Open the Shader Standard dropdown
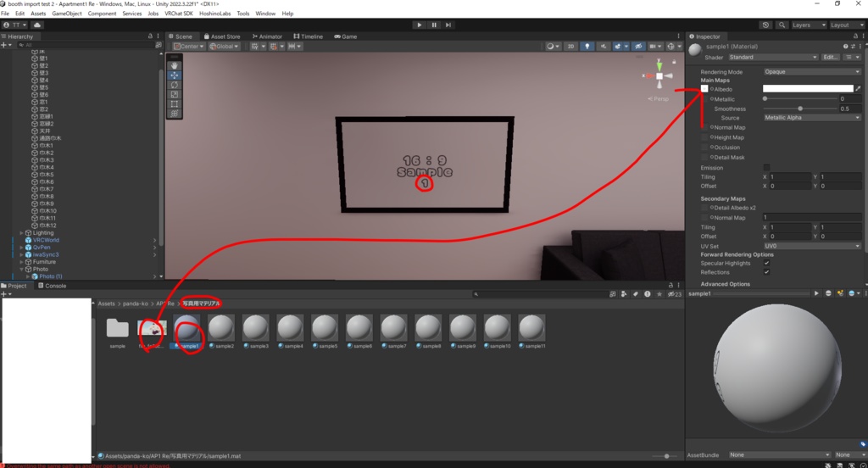 (773, 57)
